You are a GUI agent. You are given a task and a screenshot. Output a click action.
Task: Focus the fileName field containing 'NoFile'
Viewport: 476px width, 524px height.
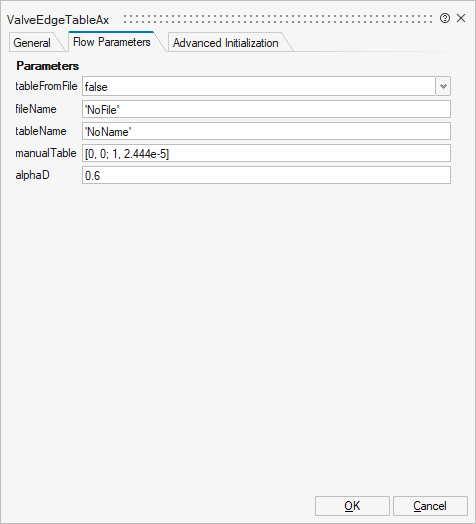(x=266, y=109)
